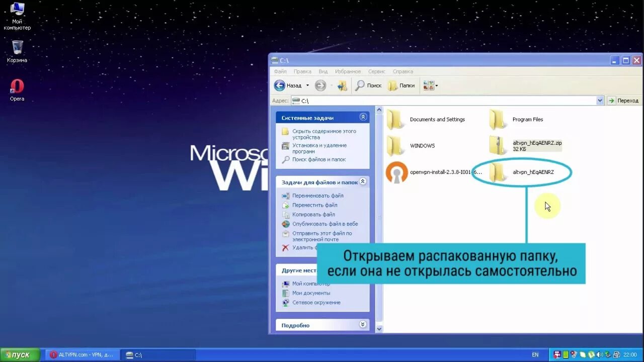The image size is (644, 362).
Task: Select the Documents and Settings folder
Action: click(426, 120)
